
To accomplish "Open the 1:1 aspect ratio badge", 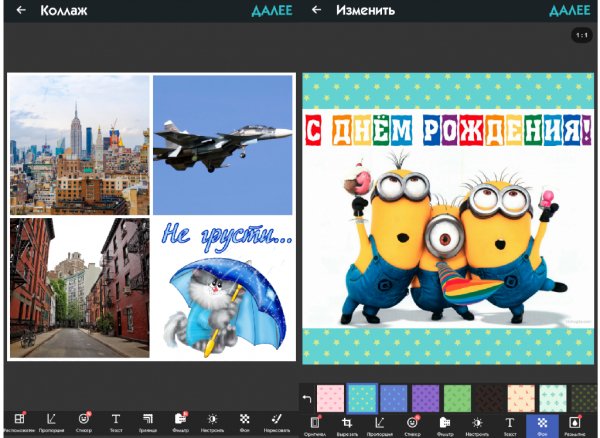I will [582, 36].
